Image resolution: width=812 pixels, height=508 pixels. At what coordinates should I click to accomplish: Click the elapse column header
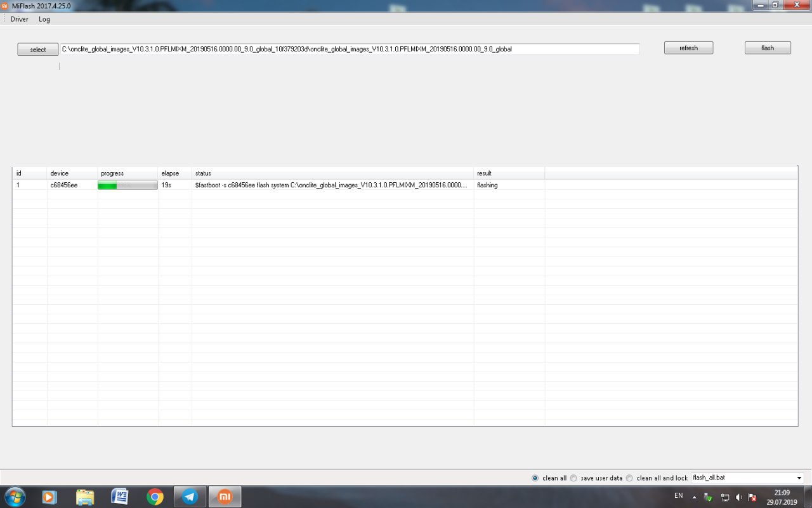tap(175, 173)
